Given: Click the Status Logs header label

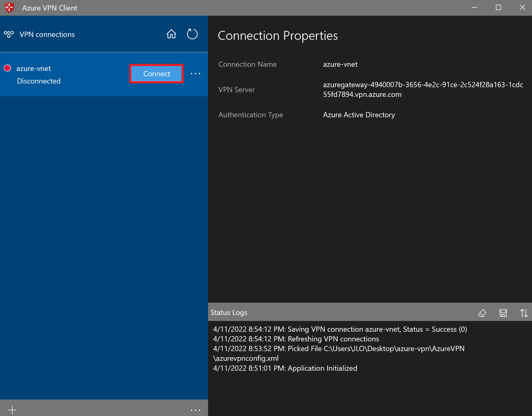Looking at the screenshot, I should click(229, 312).
